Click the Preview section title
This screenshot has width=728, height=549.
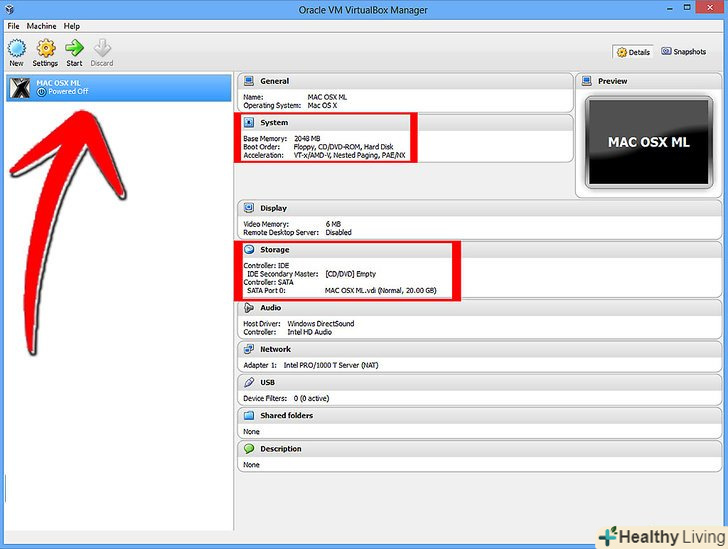coord(612,81)
